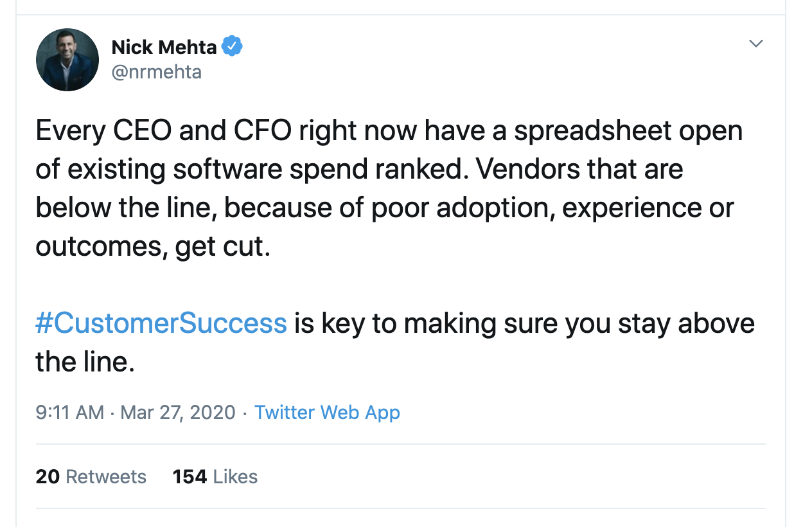Click the Twitter Web App source link
The width and height of the screenshot is (812, 527).
(x=327, y=412)
